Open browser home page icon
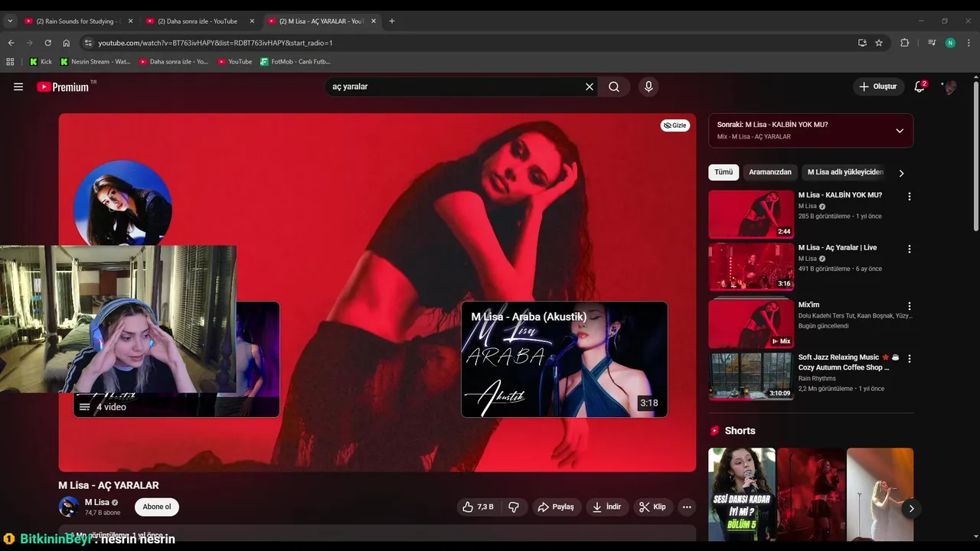Image resolution: width=980 pixels, height=551 pixels. tap(66, 43)
